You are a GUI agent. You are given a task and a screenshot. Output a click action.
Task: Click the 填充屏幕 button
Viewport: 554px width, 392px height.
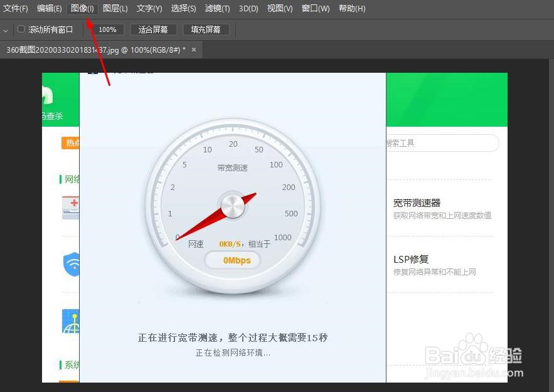coord(207,29)
